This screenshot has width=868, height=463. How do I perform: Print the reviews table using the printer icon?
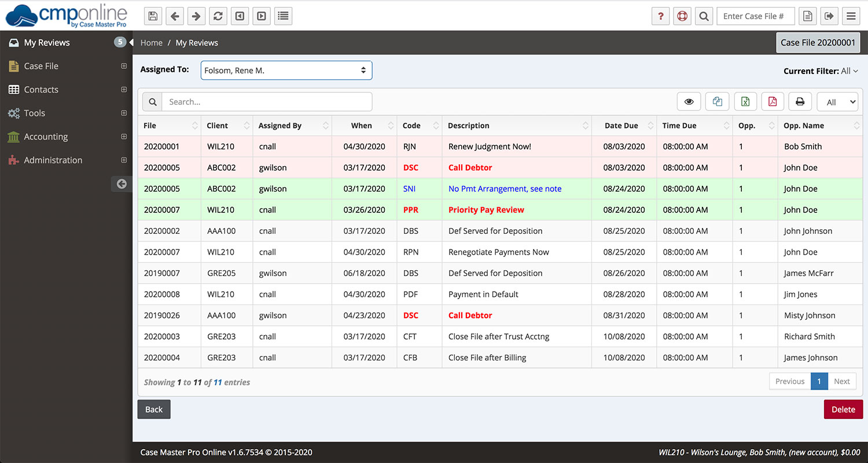coord(800,102)
